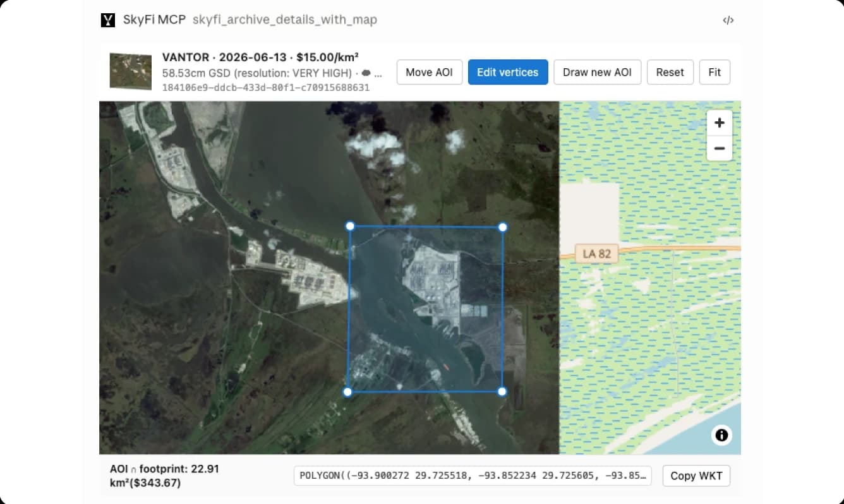The image size is (844, 504).
Task: Select the archive ID 184106e9-ddcb-433d-80f1-c70915688631
Action: (266, 88)
